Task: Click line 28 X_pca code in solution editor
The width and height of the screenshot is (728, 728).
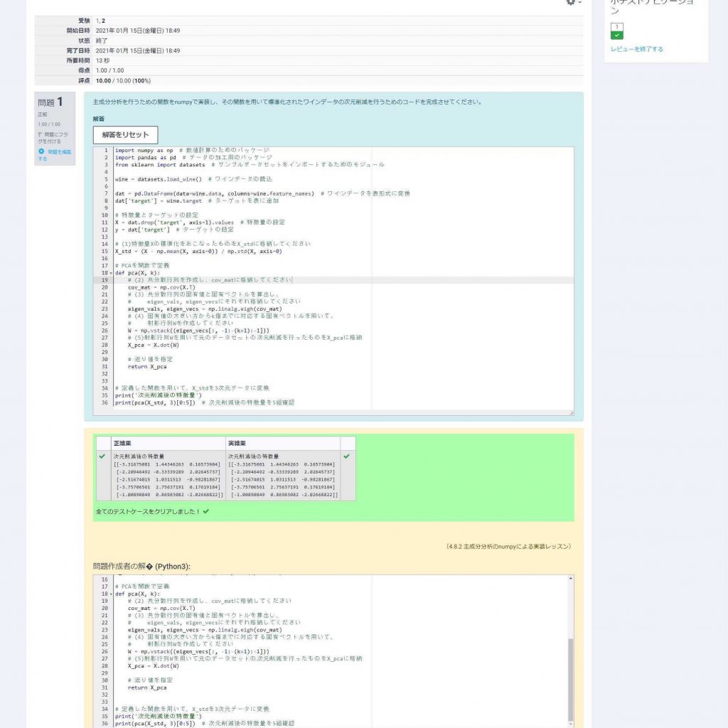Action: (153, 666)
